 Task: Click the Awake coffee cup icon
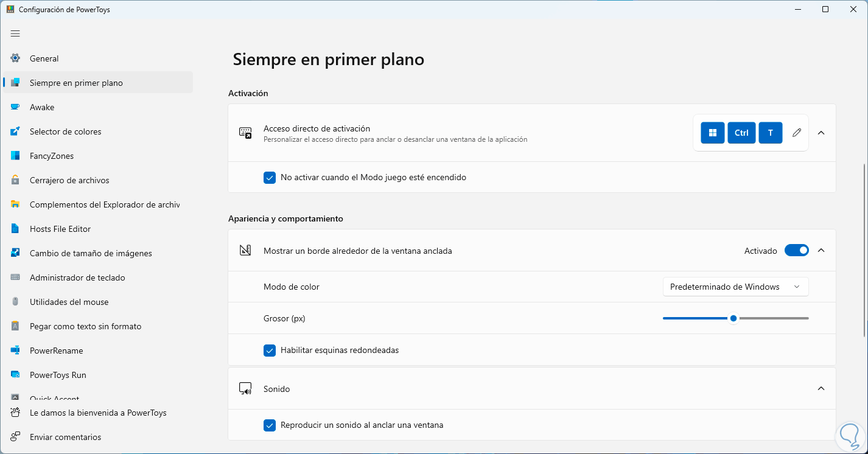[x=16, y=107]
